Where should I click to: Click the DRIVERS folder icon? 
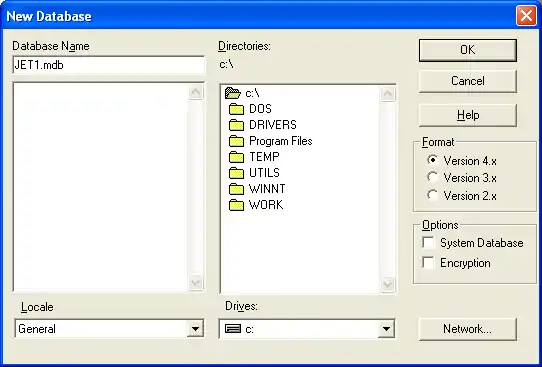pos(236,125)
